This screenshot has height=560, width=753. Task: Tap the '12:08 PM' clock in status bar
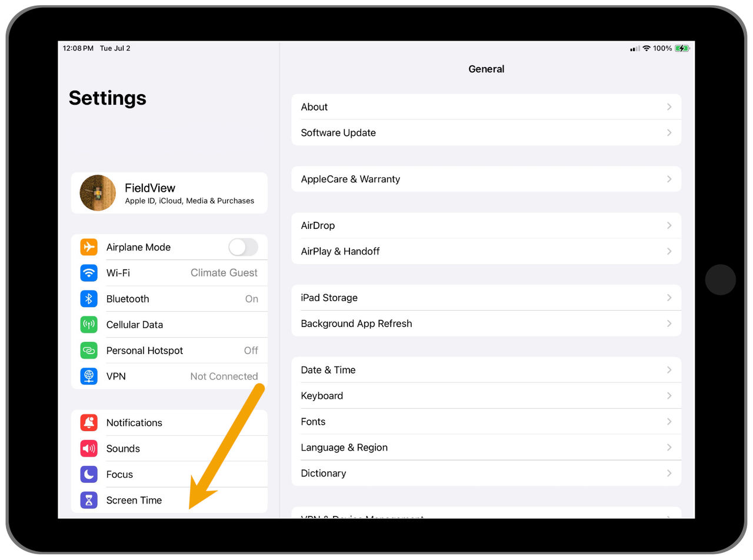coord(78,48)
